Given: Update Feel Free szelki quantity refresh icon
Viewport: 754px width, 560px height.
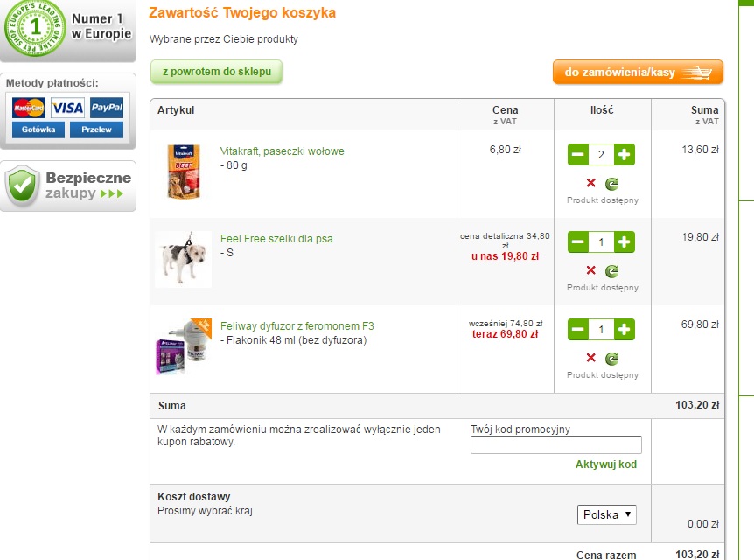Looking at the screenshot, I should coord(612,270).
